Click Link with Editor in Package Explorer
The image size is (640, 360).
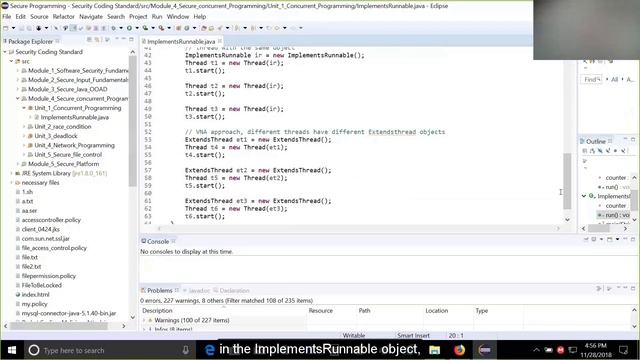pyautogui.click(x=97, y=40)
